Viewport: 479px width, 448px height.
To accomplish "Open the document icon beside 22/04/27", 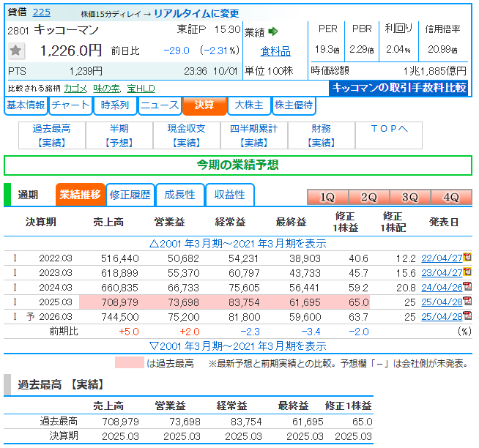I will point(467,258).
